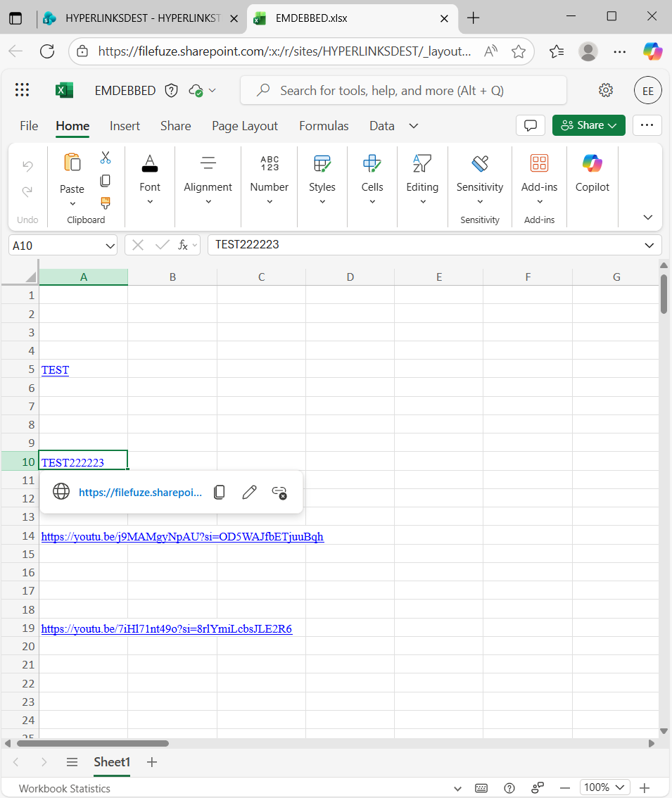The width and height of the screenshot is (672, 798).
Task: Edit the hyperlink using the pencil icon
Action: pos(248,492)
